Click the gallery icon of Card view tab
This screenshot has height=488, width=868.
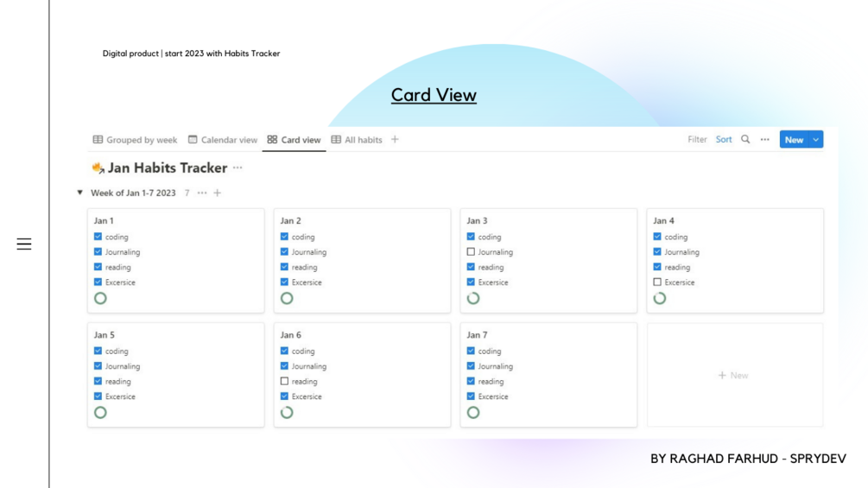[x=272, y=139]
